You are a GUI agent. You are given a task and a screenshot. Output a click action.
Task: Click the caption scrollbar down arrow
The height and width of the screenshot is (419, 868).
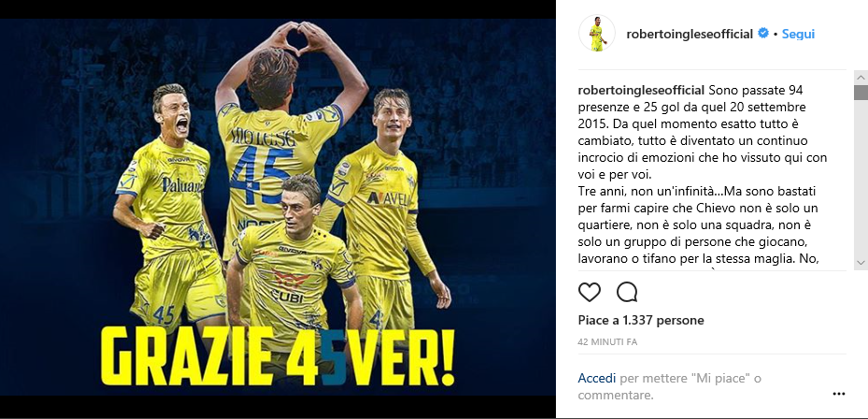point(861,262)
